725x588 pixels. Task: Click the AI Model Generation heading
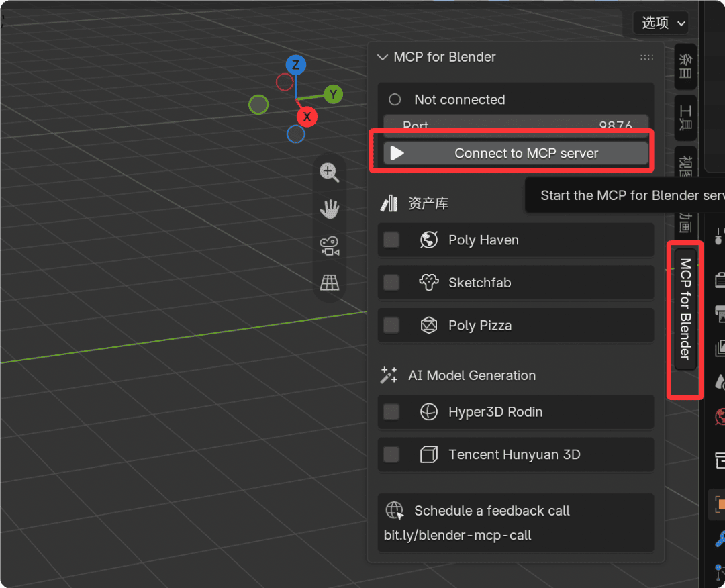coord(472,375)
